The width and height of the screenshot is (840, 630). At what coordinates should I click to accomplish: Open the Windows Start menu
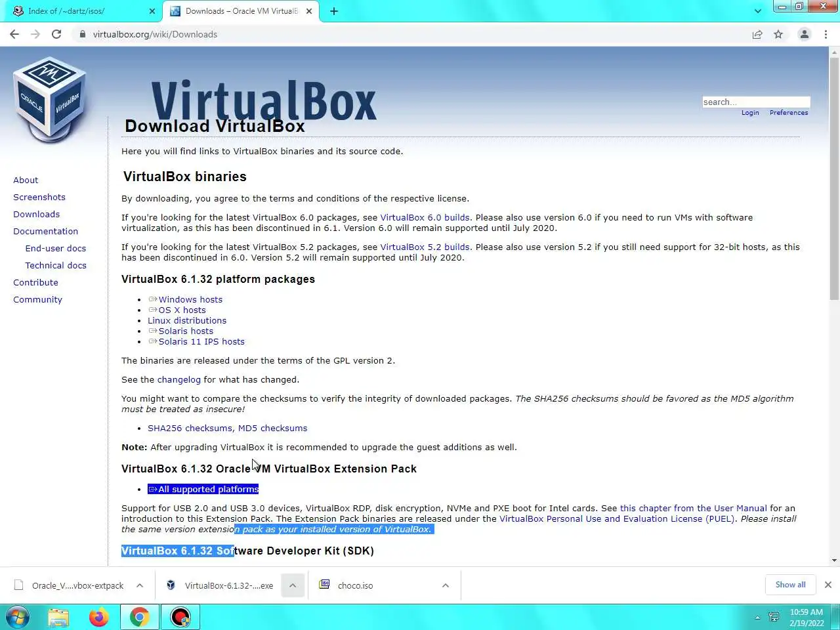coord(18,617)
